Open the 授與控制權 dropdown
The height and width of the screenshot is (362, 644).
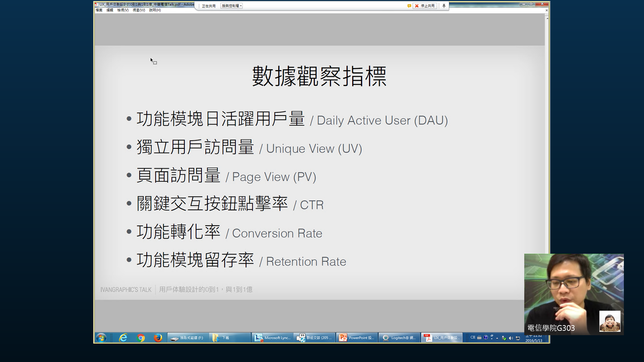pyautogui.click(x=231, y=6)
